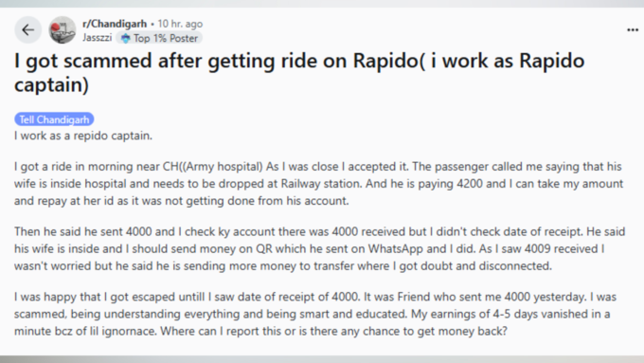This screenshot has height=363, width=644.
Task: Click the Top 1% Poster diamond icon
Action: point(125,38)
